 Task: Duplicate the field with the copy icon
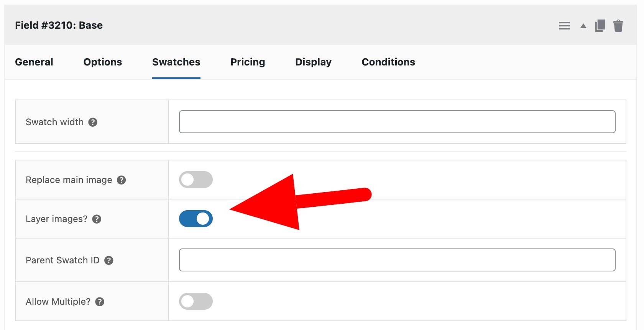pos(600,25)
